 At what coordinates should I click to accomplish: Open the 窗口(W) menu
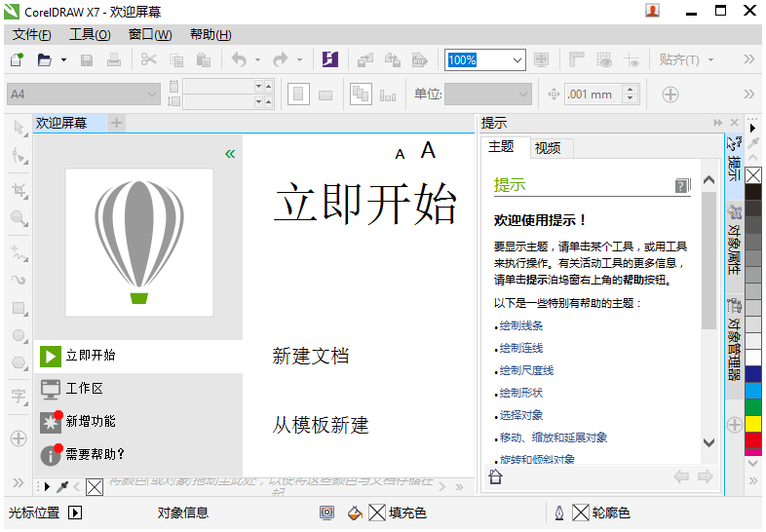point(150,35)
